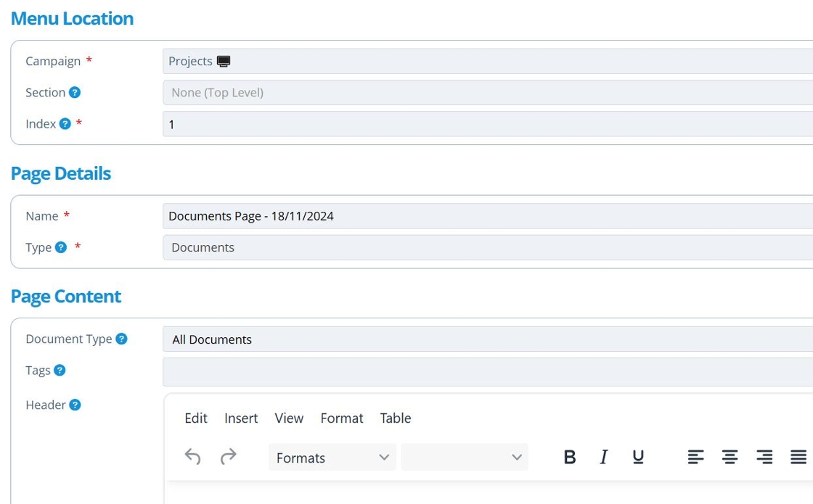Align text right in Header editor

[x=764, y=457]
